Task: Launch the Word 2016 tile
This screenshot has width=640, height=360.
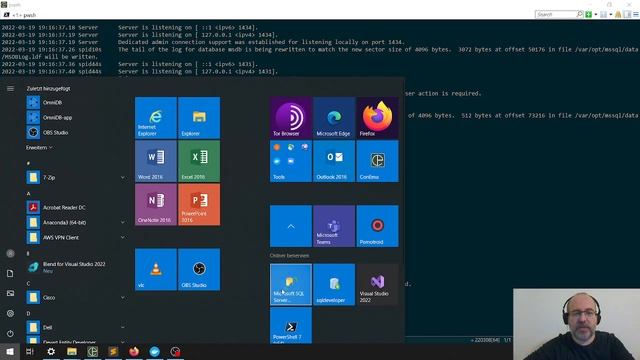Action: coord(156,161)
